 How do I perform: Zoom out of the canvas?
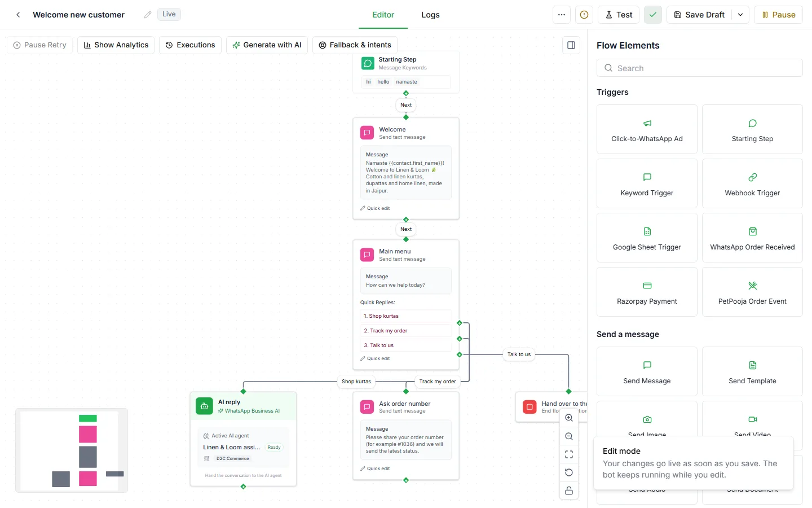point(569,436)
